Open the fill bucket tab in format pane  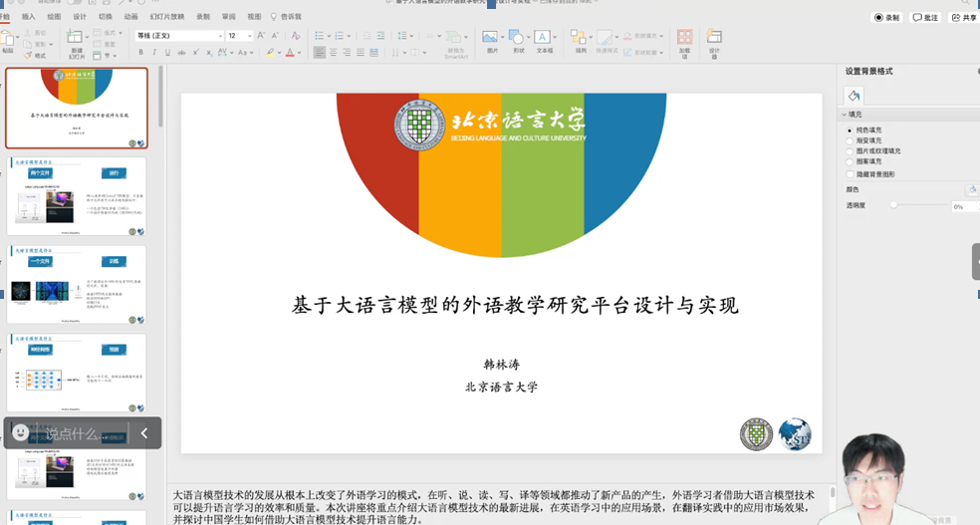854,96
